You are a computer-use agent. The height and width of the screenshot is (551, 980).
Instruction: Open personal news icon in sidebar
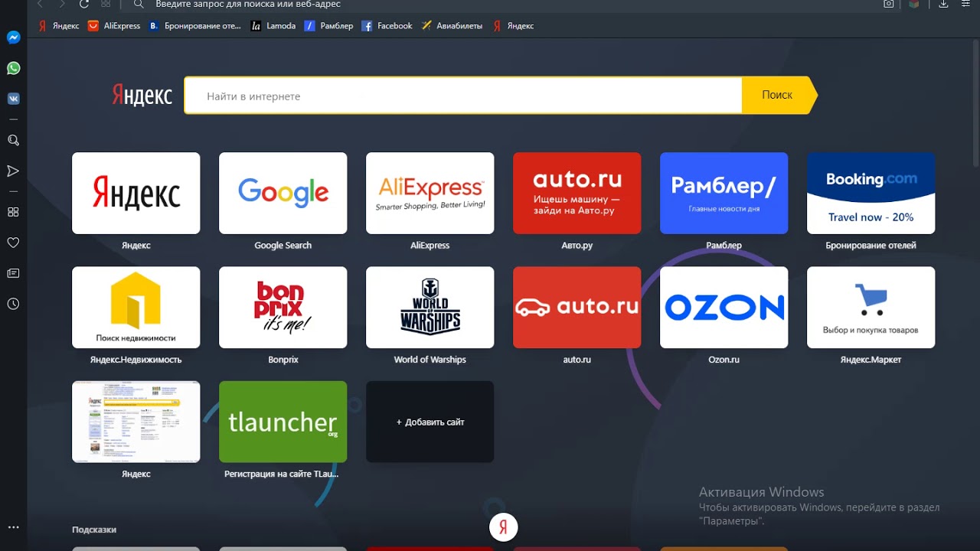13,273
